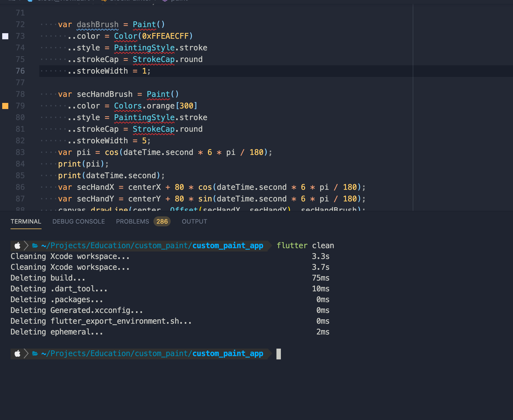Open the TERMINAL tab
The height and width of the screenshot is (420, 513).
(x=26, y=221)
